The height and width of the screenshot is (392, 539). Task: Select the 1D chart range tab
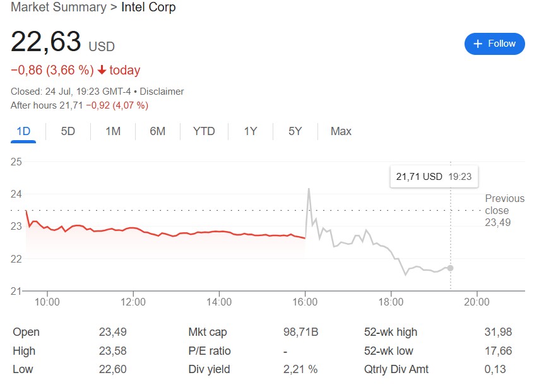23,131
